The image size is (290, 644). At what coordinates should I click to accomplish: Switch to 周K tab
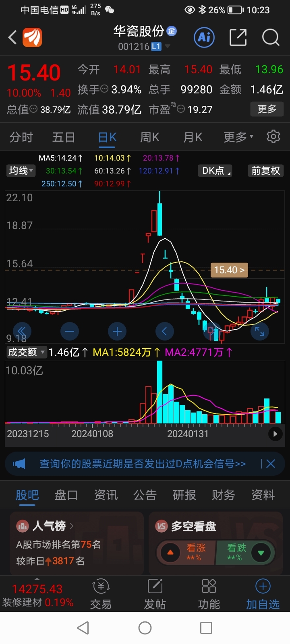(150, 137)
